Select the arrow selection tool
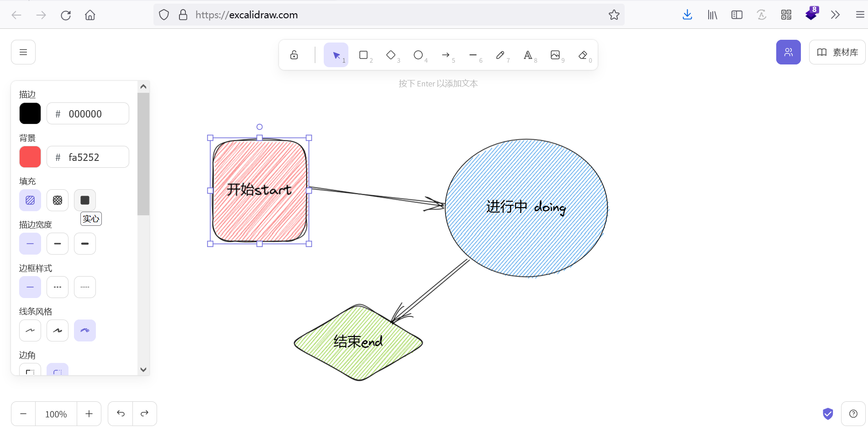 [x=336, y=55]
